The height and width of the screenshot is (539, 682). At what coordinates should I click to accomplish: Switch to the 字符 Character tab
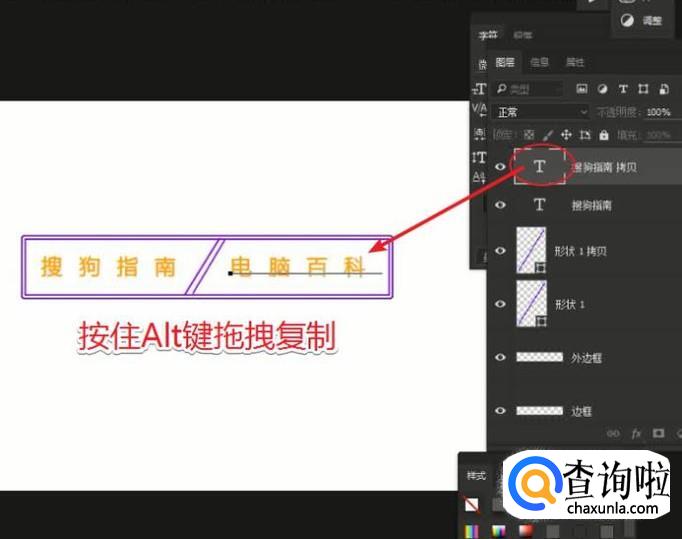pyautogui.click(x=488, y=35)
